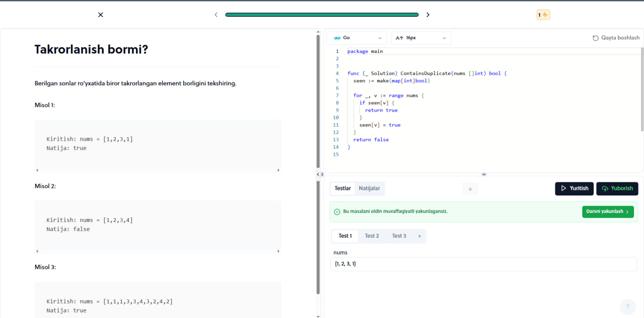Click the horizontal splitter handle above tests
The height and width of the screenshot is (318, 644).
(484, 174)
